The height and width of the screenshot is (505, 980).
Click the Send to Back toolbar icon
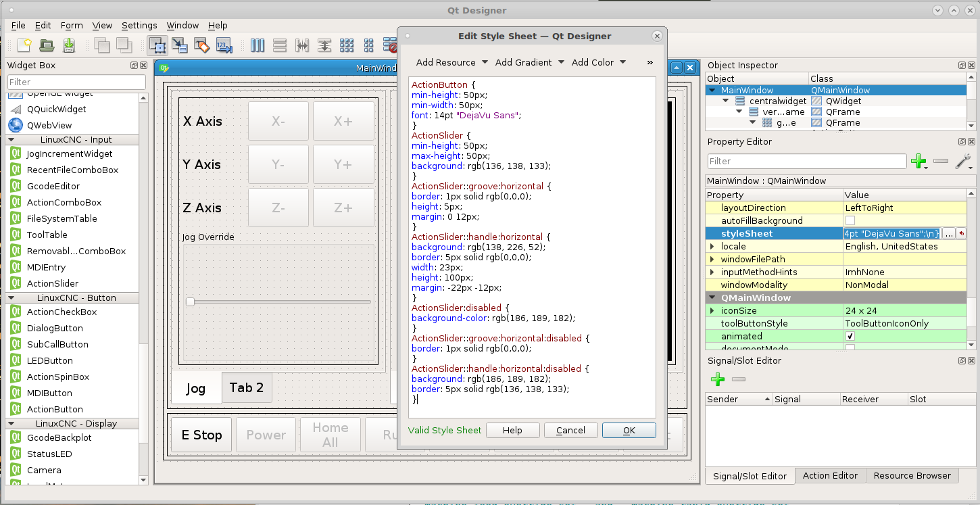coord(102,45)
